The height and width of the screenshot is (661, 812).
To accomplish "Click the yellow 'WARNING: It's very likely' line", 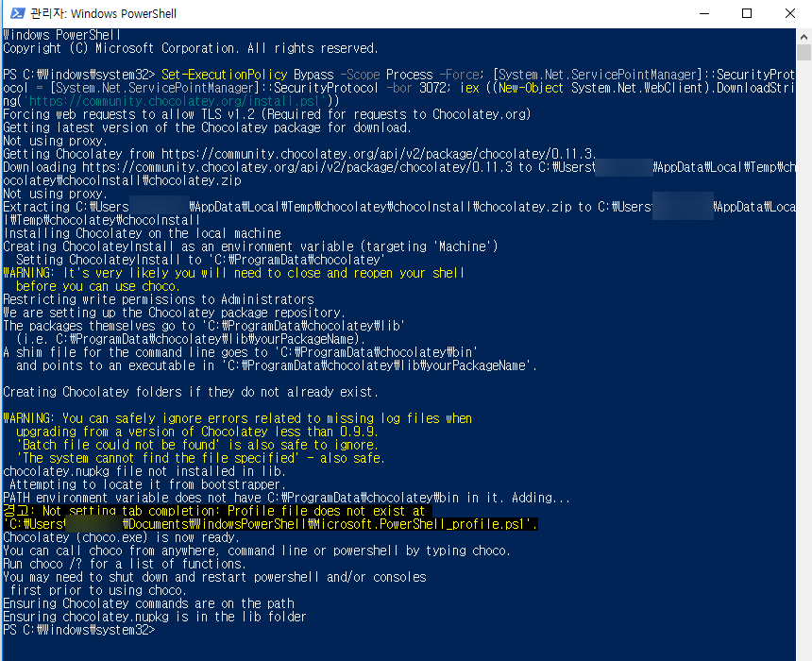I will 234,273.
